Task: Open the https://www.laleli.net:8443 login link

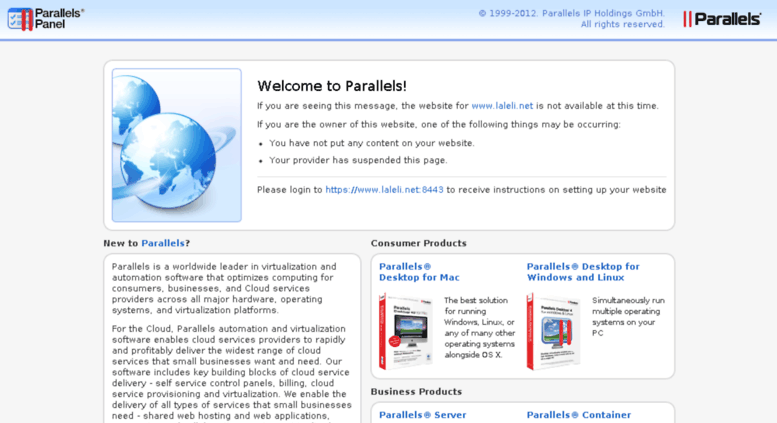Action: click(384, 190)
